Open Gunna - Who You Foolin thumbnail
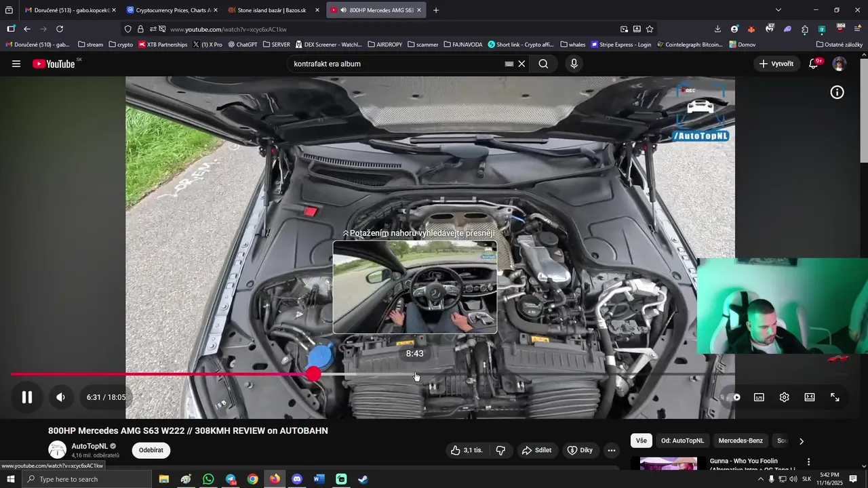Viewport: 868px width, 488px height. tap(669, 464)
